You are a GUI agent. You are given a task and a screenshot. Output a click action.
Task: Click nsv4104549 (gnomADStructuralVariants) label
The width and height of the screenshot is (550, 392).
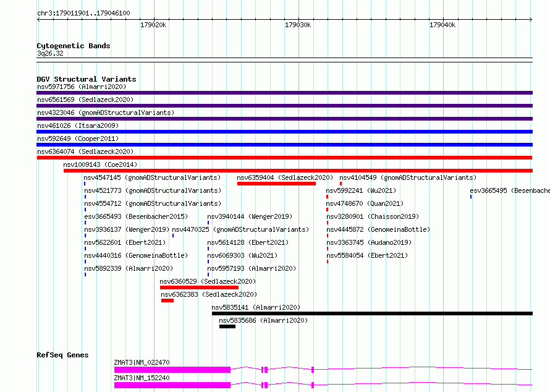[x=408, y=177]
